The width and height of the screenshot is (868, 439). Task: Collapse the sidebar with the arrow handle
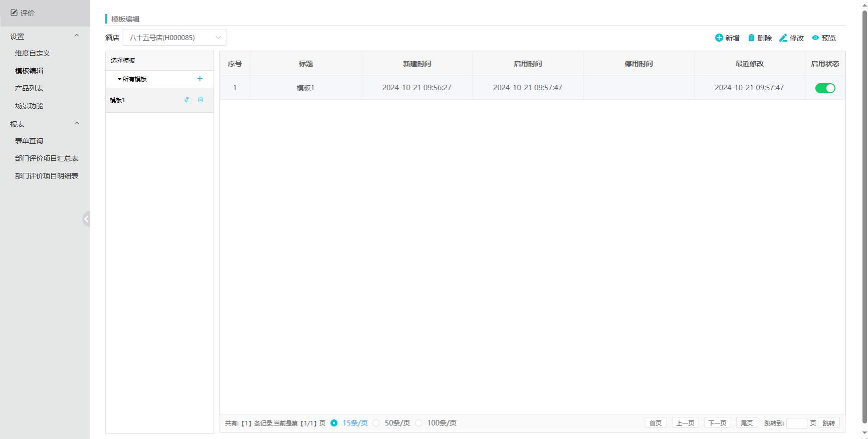(86, 219)
